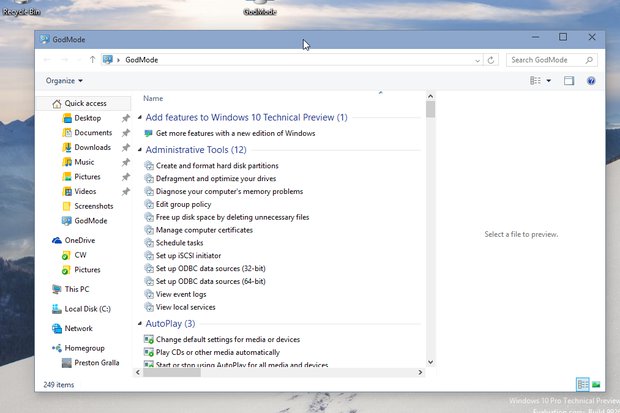Image resolution: width=620 pixels, height=413 pixels.
Task: Open the Help question mark icon
Action: [x=591, y=81]
